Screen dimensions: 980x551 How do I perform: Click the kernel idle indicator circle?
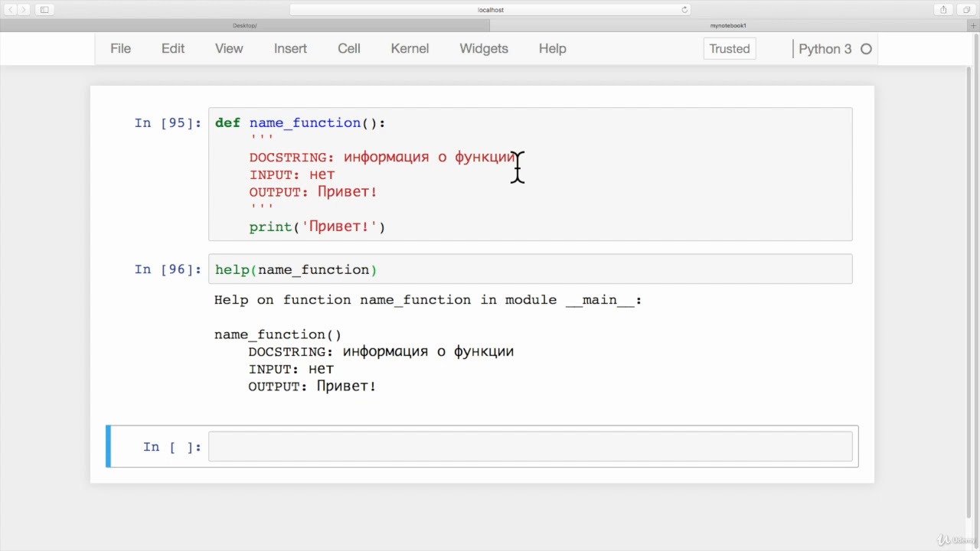coord(866,49)
